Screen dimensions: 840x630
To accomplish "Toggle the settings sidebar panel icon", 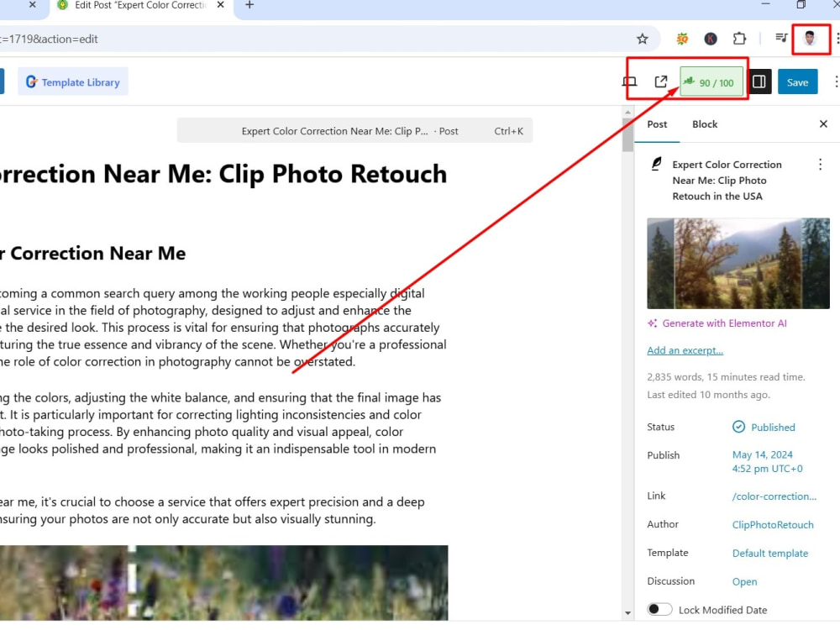I will [x=759, y=81].
